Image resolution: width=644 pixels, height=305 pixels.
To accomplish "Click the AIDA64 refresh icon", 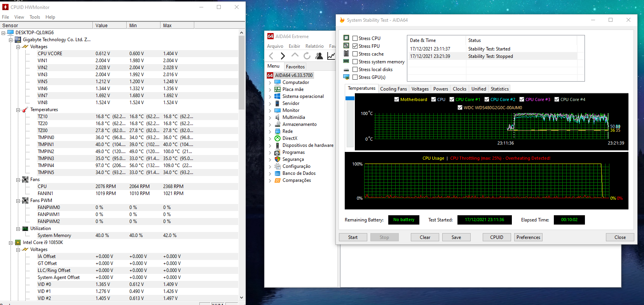I will 307,56.
